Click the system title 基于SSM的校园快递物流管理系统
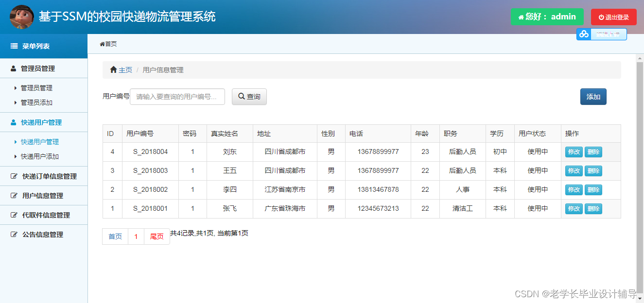The width and height of the screenshot is (644, 303). tap(127, 17)
